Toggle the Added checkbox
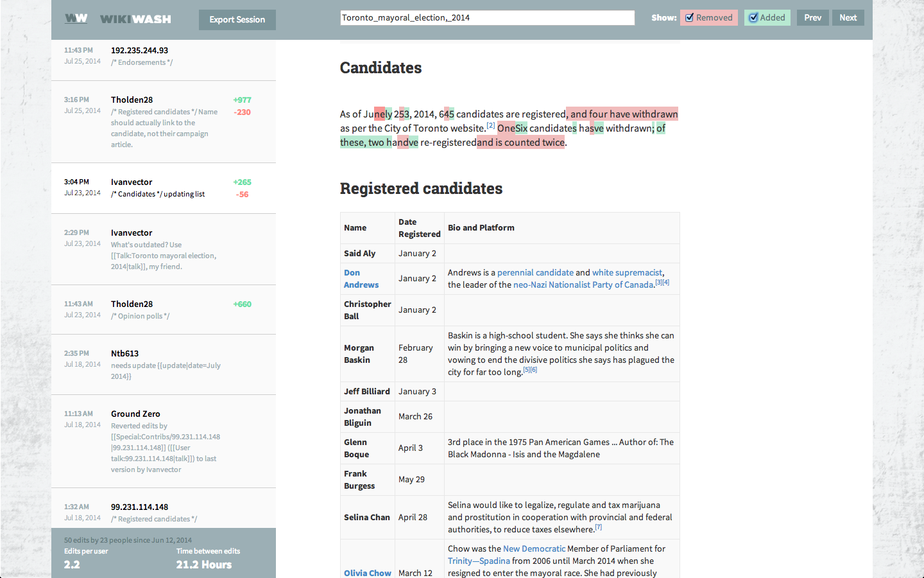924x578 pixels. point(753,18)
